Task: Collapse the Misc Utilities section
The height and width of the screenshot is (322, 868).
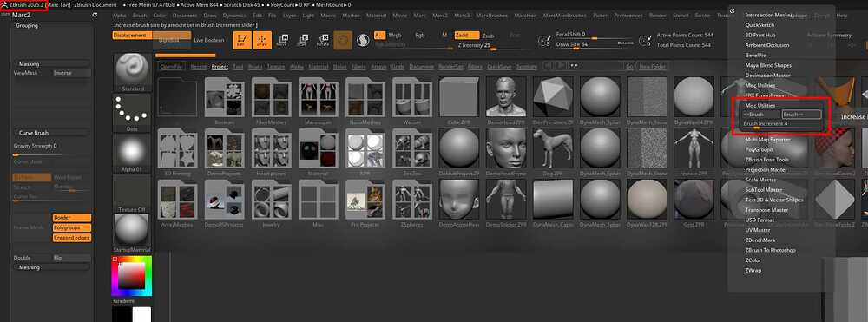Action: (760, 105)
